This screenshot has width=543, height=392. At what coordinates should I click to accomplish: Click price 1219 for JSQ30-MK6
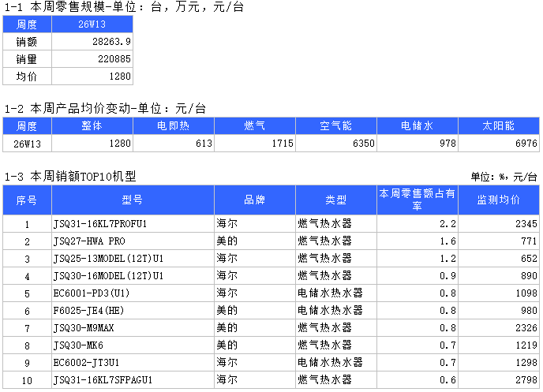526,345
